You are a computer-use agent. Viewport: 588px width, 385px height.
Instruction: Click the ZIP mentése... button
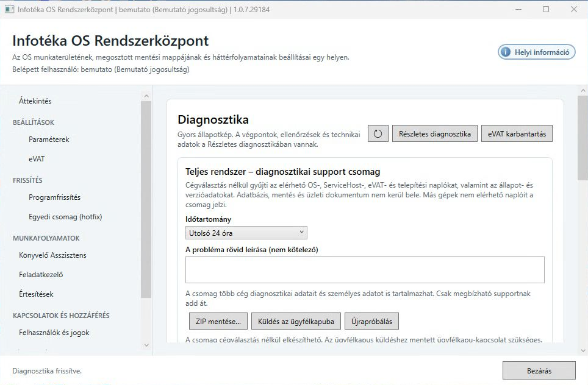pos(218,321)
